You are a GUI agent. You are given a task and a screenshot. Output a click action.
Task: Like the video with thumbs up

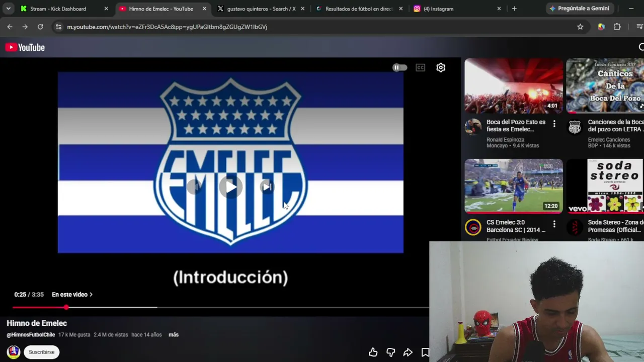(373, 352)
